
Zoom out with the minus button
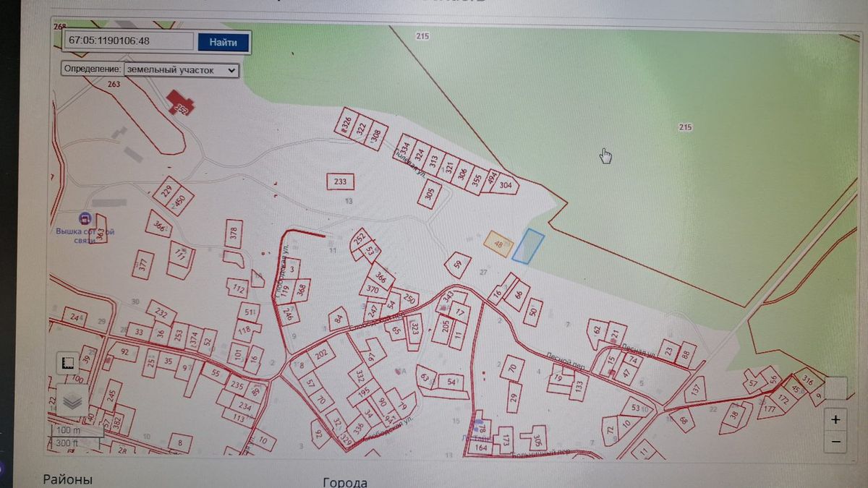[835, 441]
